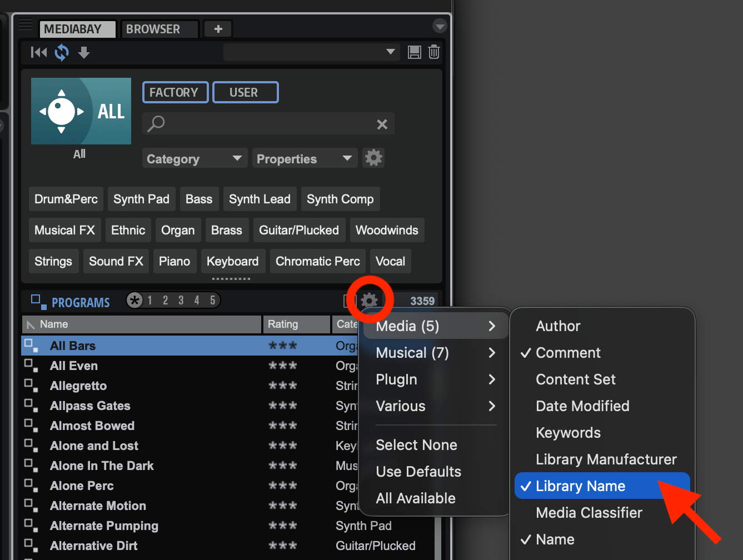Expand the Media (5) submenu
Screen dimensions: 743x560
(436, 326)
